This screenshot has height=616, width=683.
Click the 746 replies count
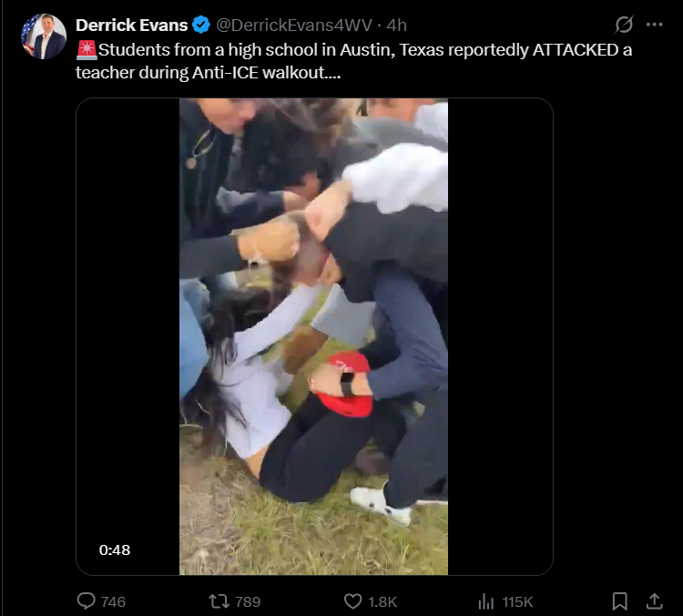click(113, 602)
